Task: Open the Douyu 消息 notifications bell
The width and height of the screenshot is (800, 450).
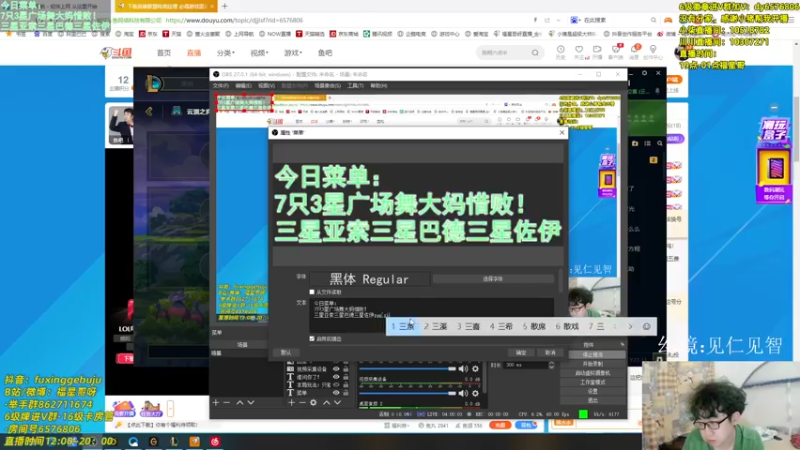Action: point(634,52)
